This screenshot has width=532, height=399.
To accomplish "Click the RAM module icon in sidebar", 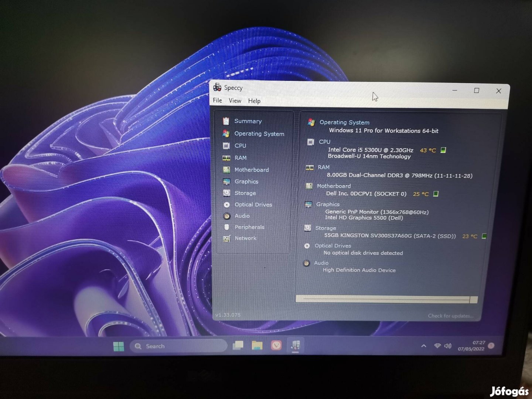I will click(226, 158).
